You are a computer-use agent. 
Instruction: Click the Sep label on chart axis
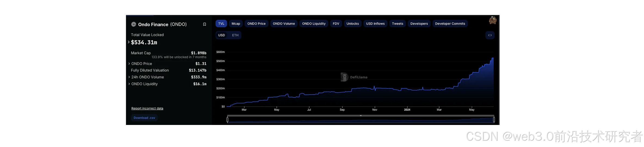(342, 110)
